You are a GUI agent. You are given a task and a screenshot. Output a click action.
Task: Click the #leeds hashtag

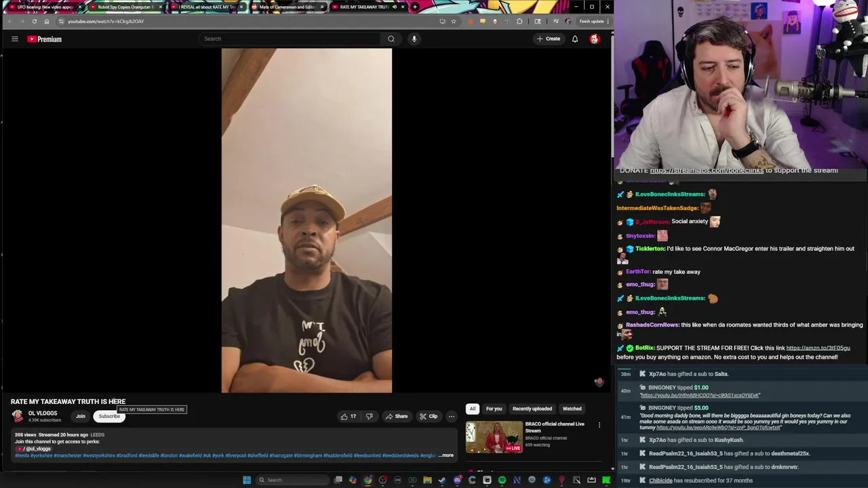pos(22,455)
